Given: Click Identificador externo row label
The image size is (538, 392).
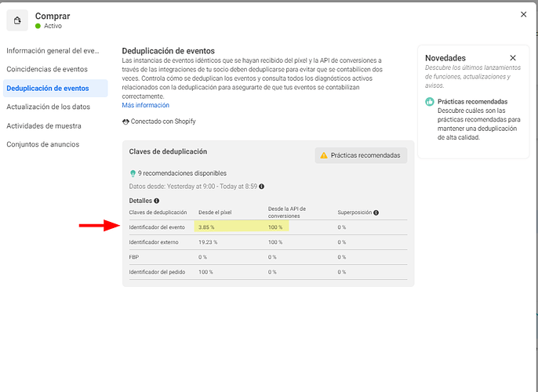Looking at the screenshot, I should [154, 242].
